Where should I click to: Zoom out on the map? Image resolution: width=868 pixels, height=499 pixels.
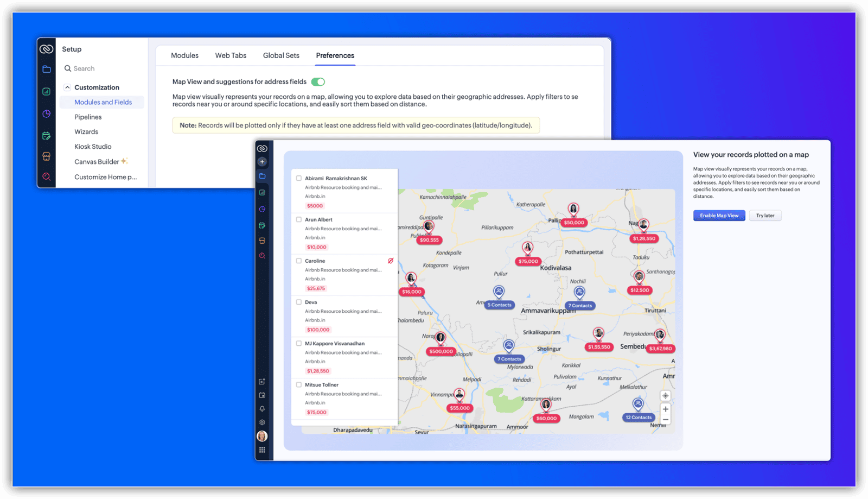(x=665, y=420)
